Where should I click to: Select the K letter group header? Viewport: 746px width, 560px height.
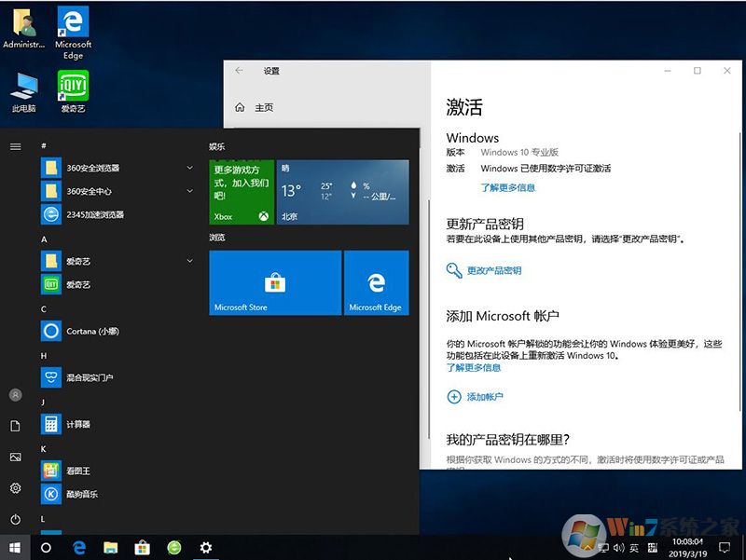click(43, 449)
